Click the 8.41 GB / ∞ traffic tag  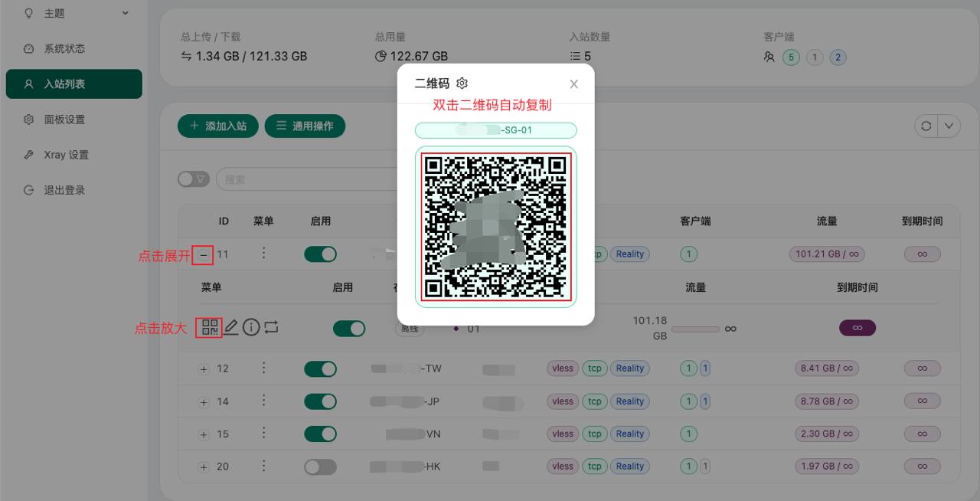point(826,368)
